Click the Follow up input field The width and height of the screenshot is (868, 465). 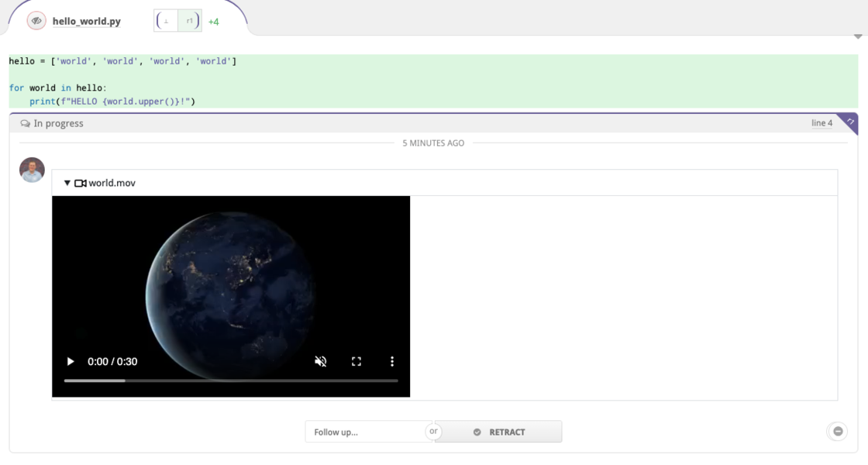coord(368,432)
